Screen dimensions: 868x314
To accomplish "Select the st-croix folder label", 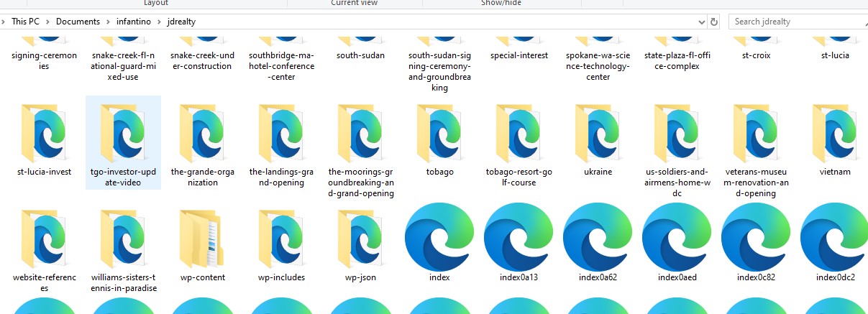I will (x=756, y=55).
